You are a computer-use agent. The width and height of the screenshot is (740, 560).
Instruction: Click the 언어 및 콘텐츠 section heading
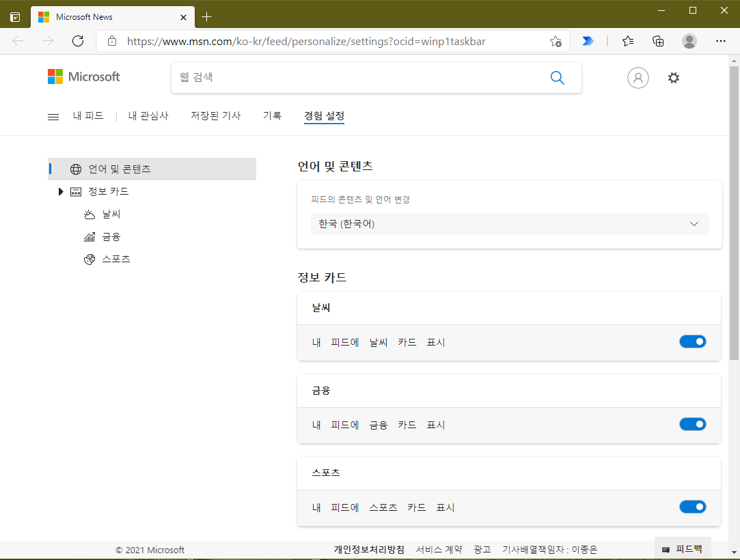pyautogui.click(x=335, y=166)
